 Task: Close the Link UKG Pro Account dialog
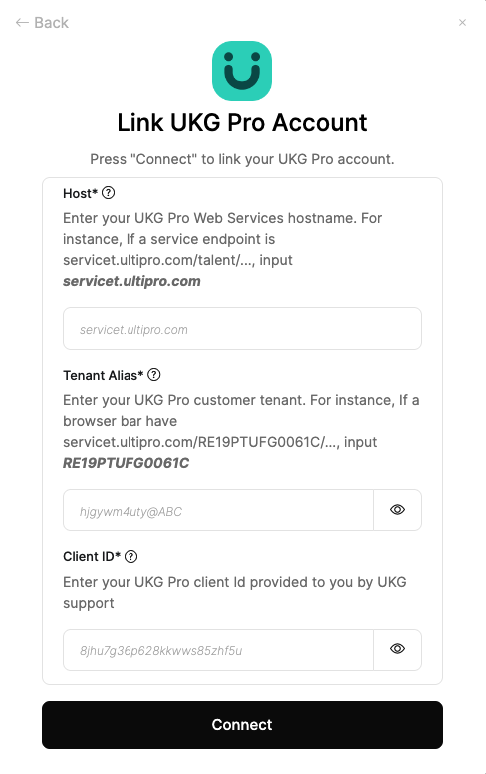tap(462, 22)
